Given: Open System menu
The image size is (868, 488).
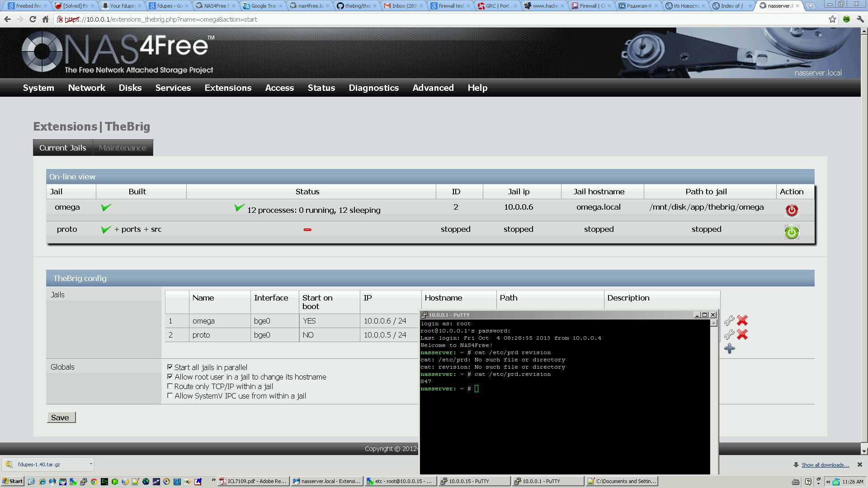Looking at the screenshot, I should coord(38,88).
